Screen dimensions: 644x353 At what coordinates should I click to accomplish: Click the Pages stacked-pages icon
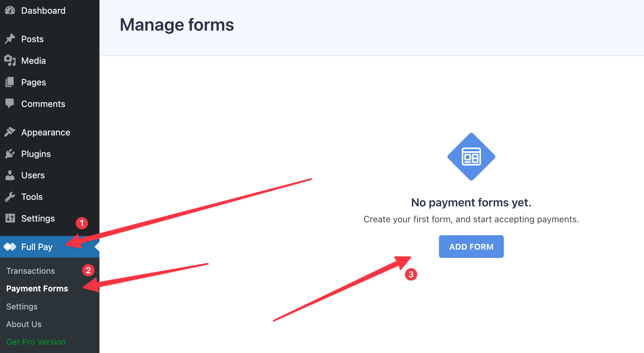(x=10, y=82)
